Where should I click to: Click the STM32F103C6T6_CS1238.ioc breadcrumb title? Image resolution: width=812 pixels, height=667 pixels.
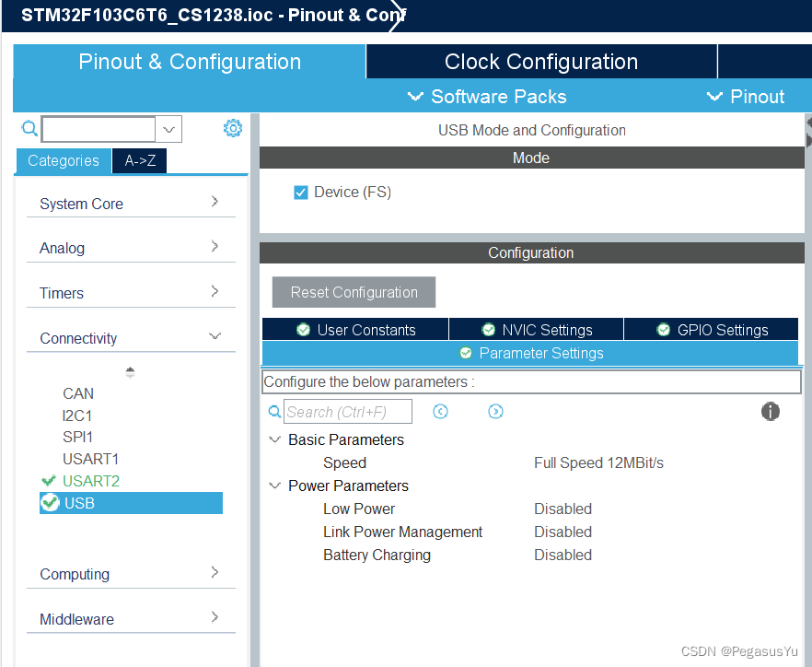pos(146,15)
